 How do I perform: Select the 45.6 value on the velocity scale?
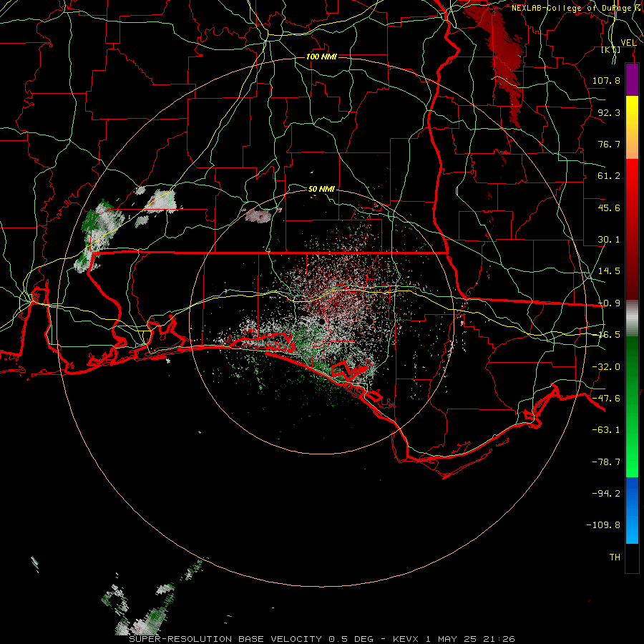(609, 208)
